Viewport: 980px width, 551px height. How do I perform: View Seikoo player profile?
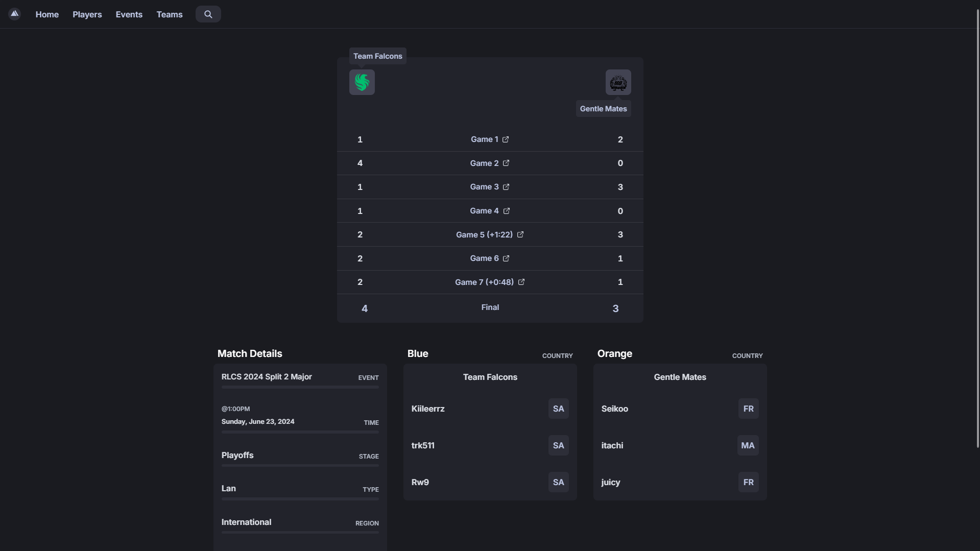614,409
